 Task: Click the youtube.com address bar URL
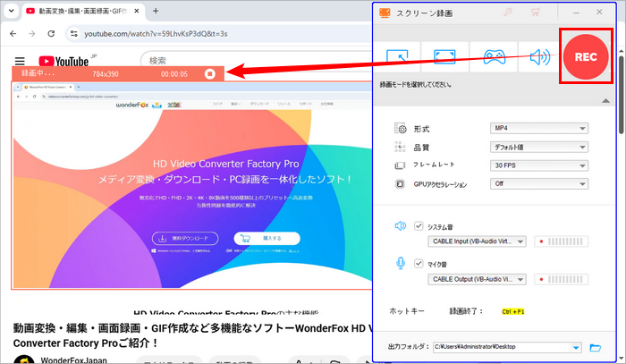click(156, 34)
